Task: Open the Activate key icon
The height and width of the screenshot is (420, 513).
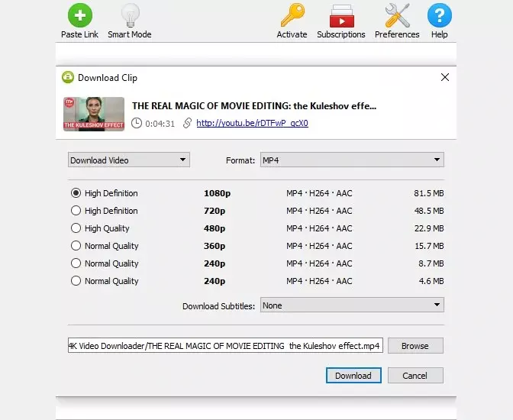Action: coord(292,15)
